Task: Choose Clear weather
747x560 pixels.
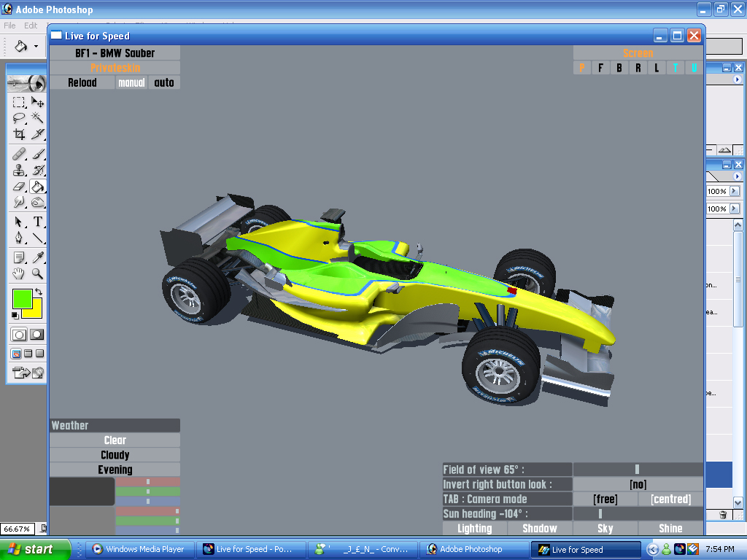Action: 115,440
